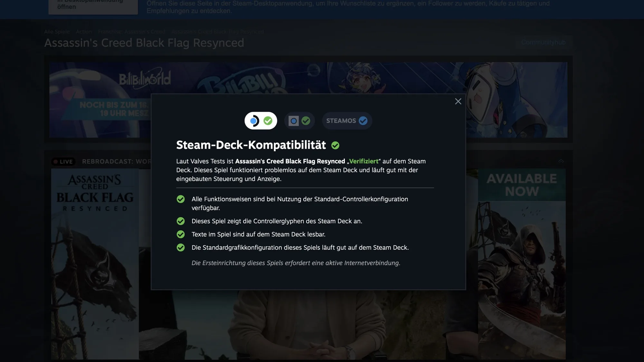Open the SteamOS compatibility tab
This screenshot has width=644, height=362.
pos(347,121)
